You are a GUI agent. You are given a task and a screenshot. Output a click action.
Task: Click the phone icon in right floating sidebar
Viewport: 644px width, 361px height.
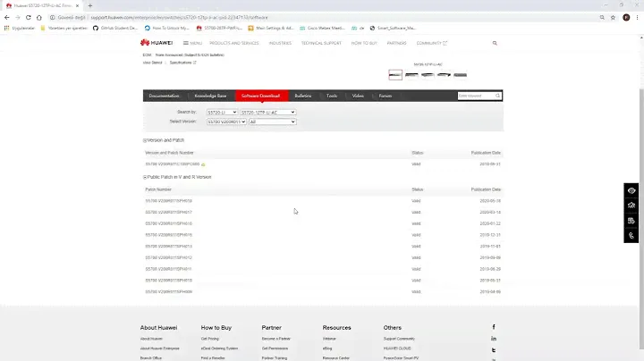click(x=631, y=236)
